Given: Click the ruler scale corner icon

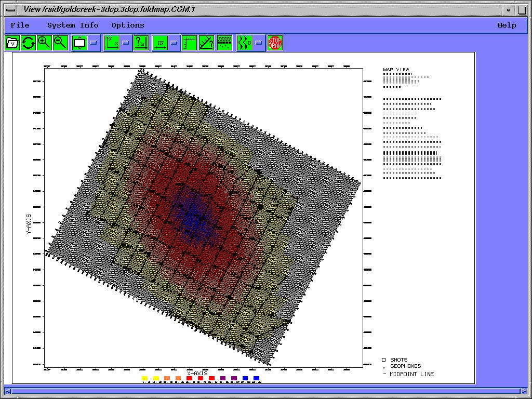Looking at the screenshot, I should (x=189, y=43).
